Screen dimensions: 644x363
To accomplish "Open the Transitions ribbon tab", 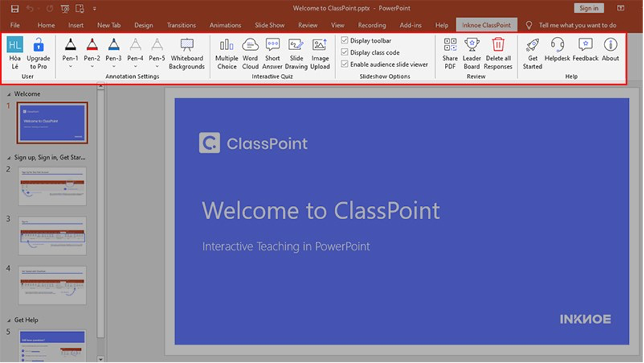I will click(181, 25).
